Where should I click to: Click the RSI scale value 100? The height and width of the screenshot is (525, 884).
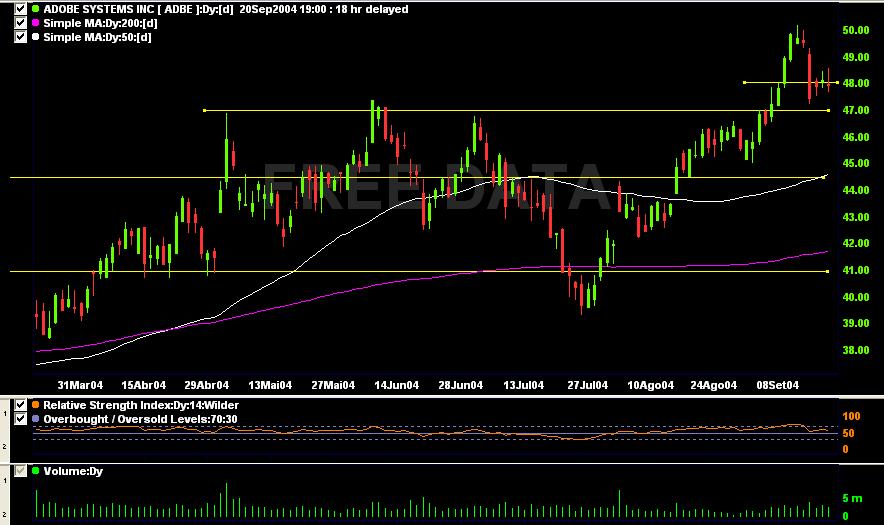[x=851, y=416]
